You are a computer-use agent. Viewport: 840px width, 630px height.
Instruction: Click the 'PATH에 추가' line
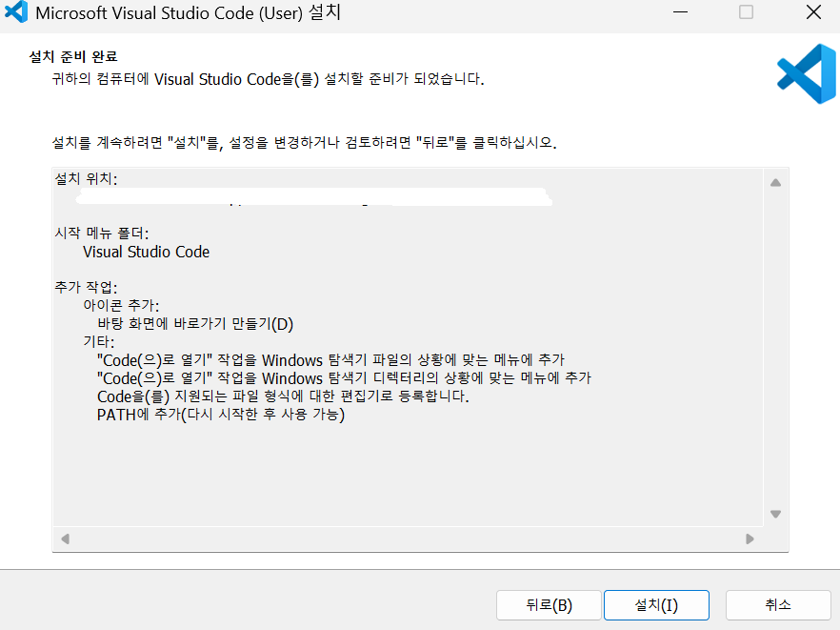[x=221, y=415]
